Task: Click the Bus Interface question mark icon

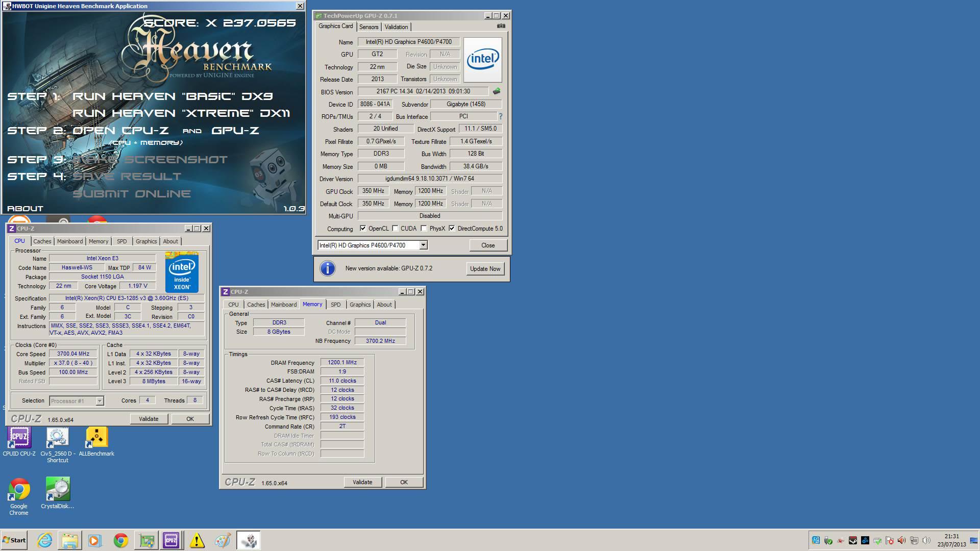Action: [x=500, y=116]
